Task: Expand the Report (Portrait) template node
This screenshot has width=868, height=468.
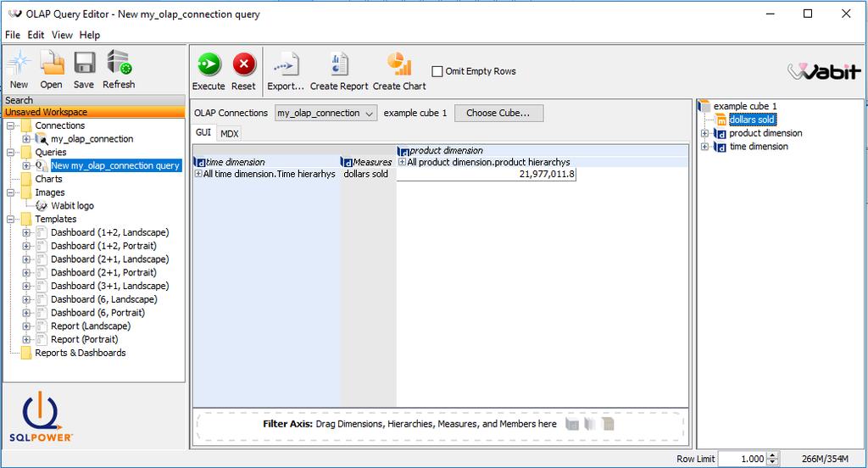Action: pos(26,339)
